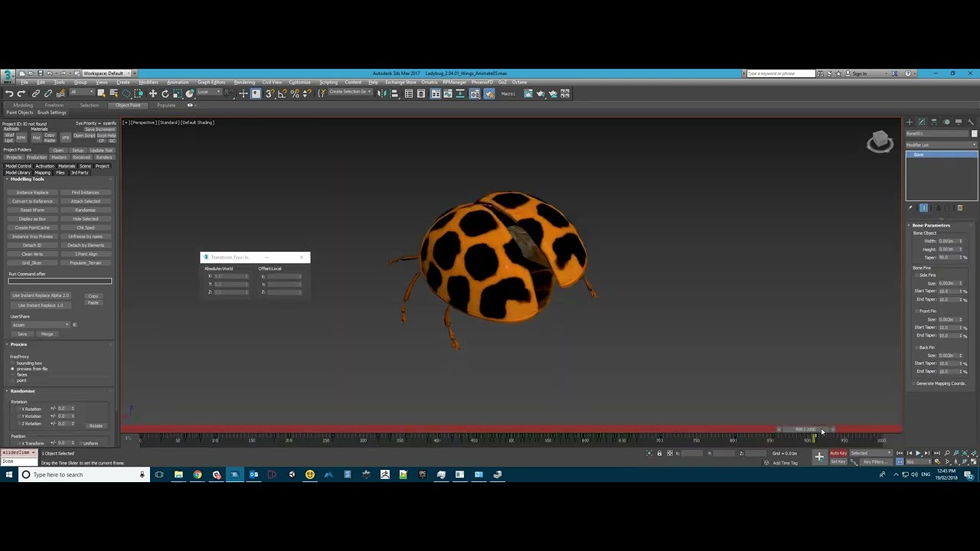Viewport: 980px width, 551px height.
Task: Click the Bone001 object color swatch
Action: (974, 134)
